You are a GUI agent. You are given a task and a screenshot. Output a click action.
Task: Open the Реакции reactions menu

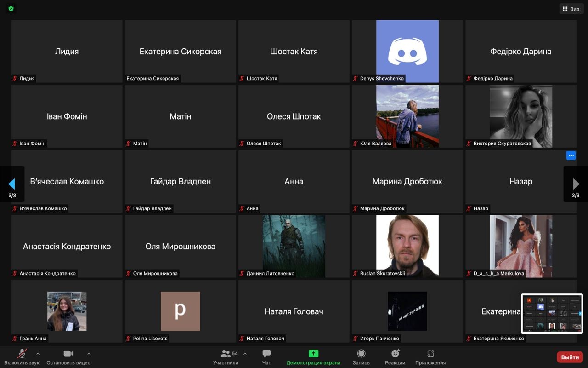395,357
